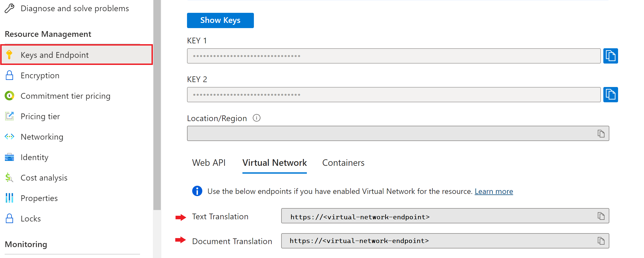Select Keys and Endpoint with the key icon
644x258 pixels.
click(10, 55)
